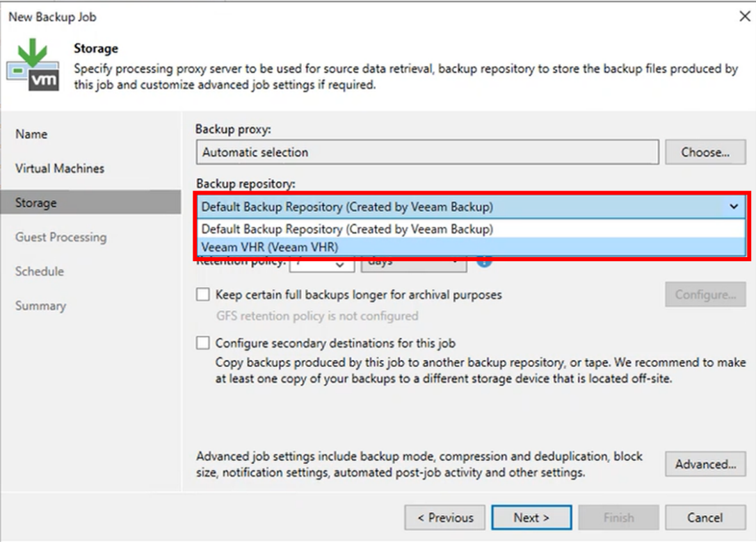The height and width of the screenshot is (542, 756).
Task: Enable keeping certain full backups longer
Action: click(203, 295)
